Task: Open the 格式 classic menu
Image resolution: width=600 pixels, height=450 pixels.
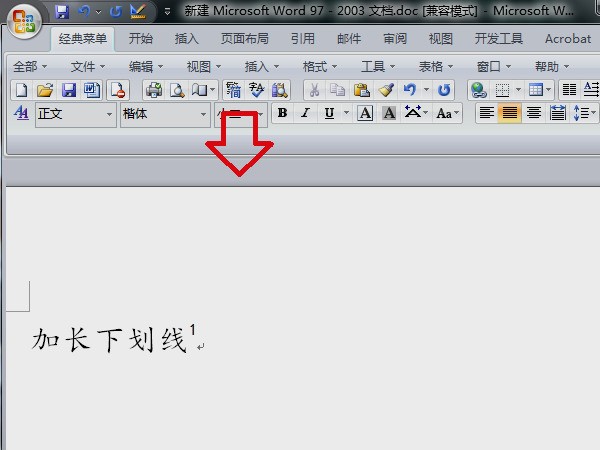Action: click(x=320, y=66)
